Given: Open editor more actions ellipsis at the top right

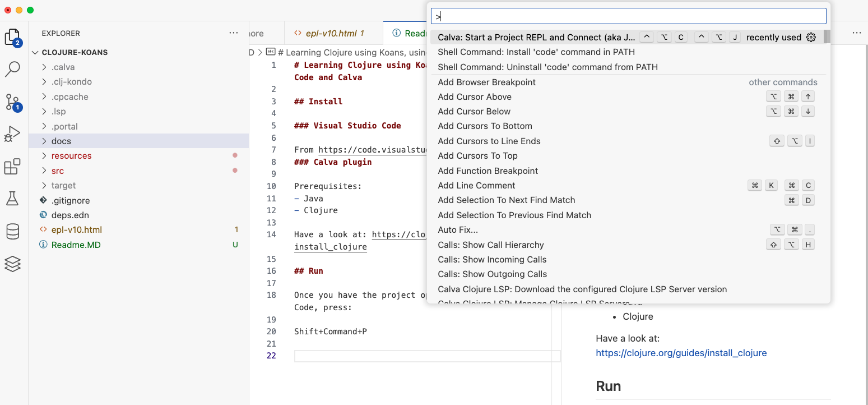Looking at the screenshot, I should coord(857,33).
